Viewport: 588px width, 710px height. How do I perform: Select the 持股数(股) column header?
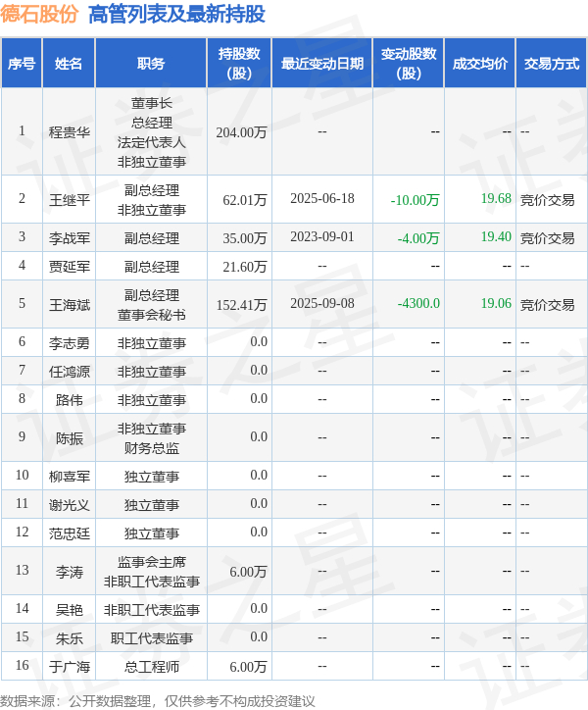tap(239, 64)
